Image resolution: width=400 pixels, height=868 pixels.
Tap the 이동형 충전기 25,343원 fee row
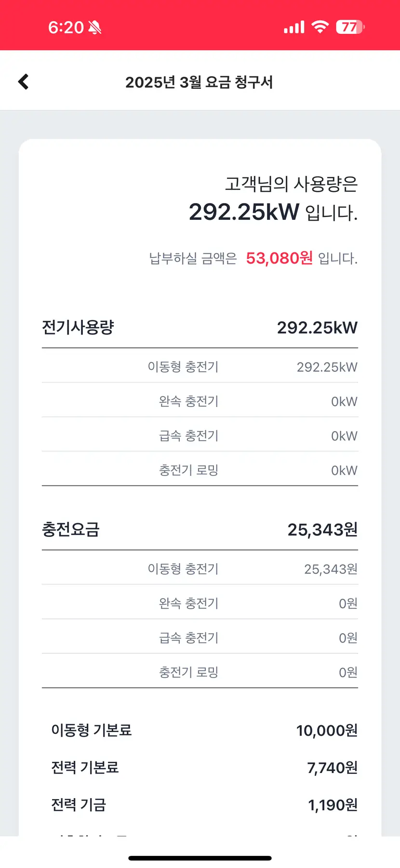[x=200, y=569]
